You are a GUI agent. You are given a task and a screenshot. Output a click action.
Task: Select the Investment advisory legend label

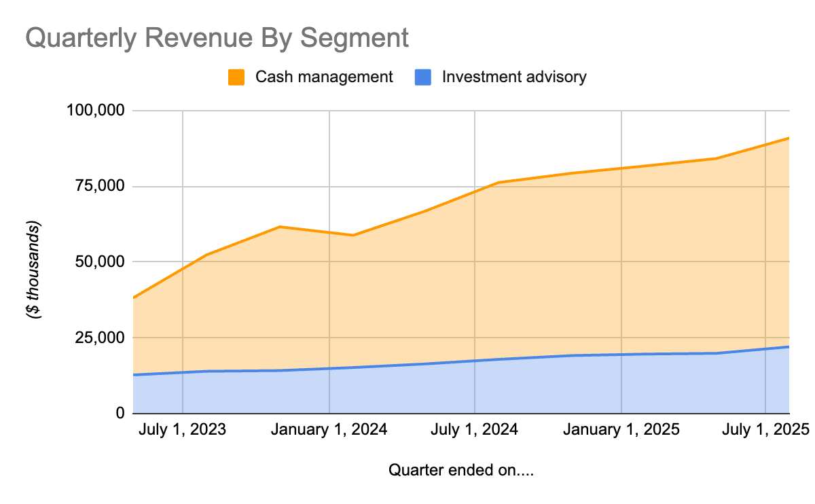pyautogui.click(x=514, y=77)
